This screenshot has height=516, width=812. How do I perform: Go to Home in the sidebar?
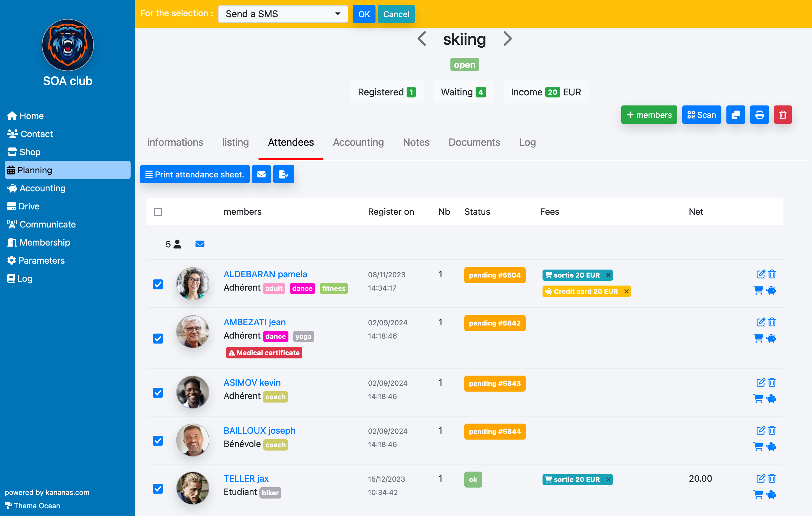click(25, 116)
